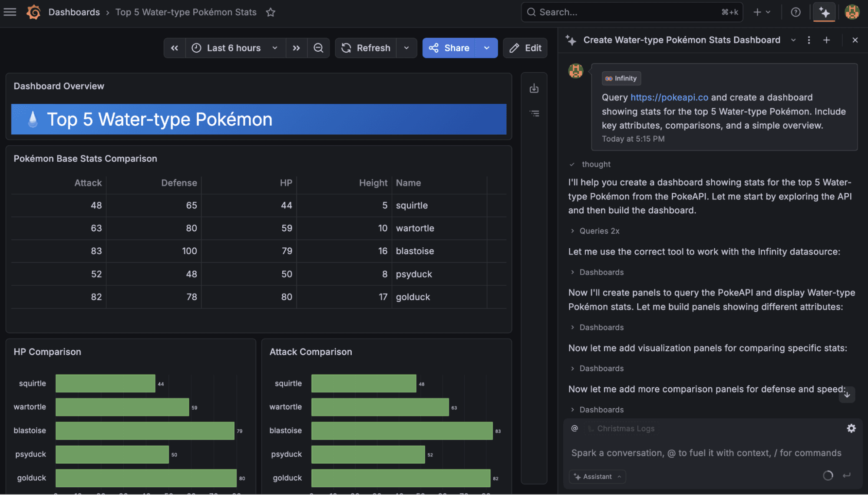Screen dimensions: 868x495
Task: Open the AI assistant sparkle icon
Action: 824,12
